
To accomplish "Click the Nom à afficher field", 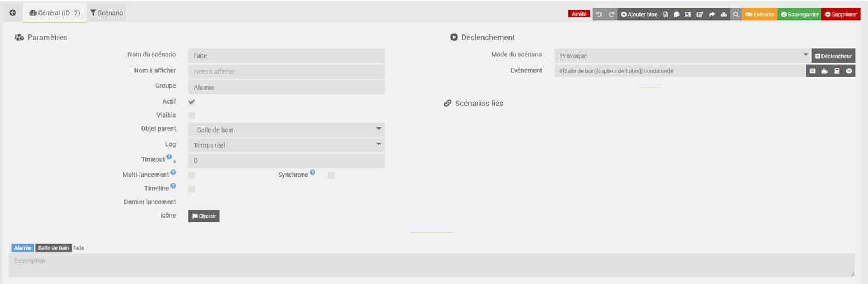I will tap(286, 72).
